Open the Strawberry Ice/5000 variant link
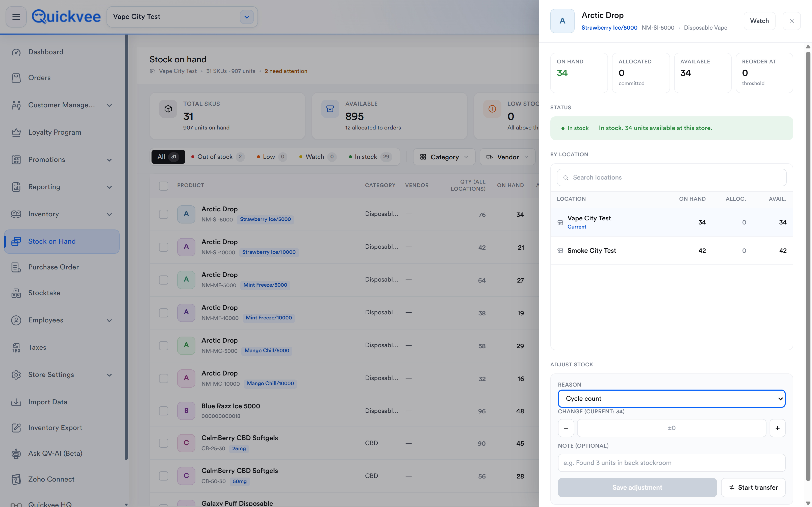 click(609, 27)
